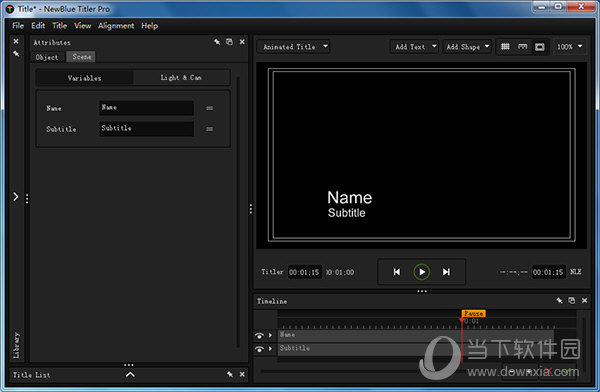Open the options icon beside the Subtitle variable
This screenshot has width=600, height=392.
coord(209,129)
